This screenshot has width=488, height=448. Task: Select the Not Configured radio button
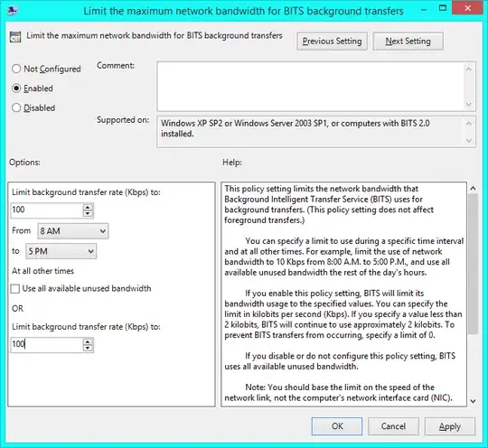(16, 69)
